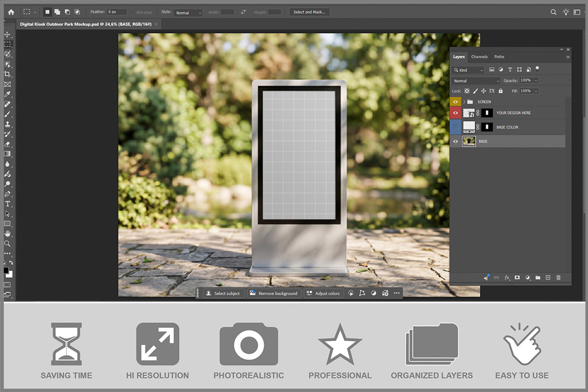Delete layer trash icon

tap(558, 277)
